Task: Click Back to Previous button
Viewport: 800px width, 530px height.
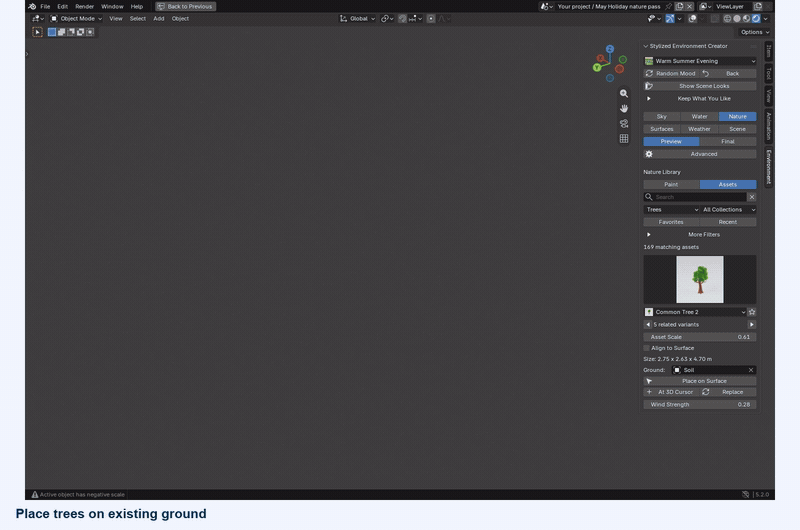Action: pyautogui.click(x=186, y=7)
